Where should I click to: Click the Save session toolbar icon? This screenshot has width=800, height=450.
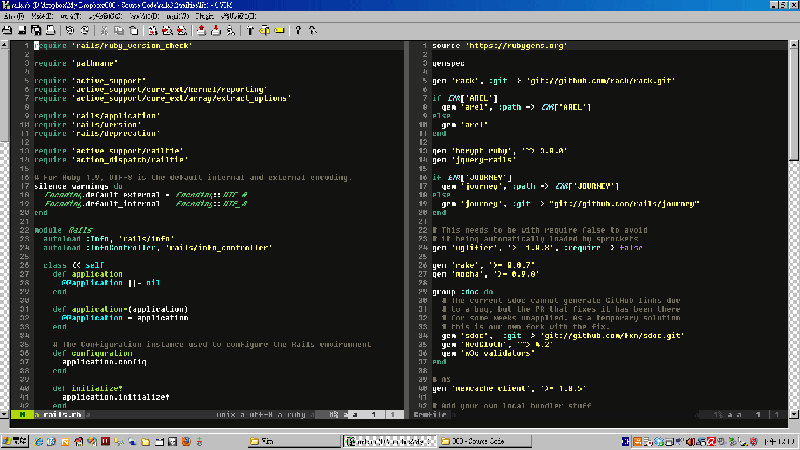click(214, 30)
